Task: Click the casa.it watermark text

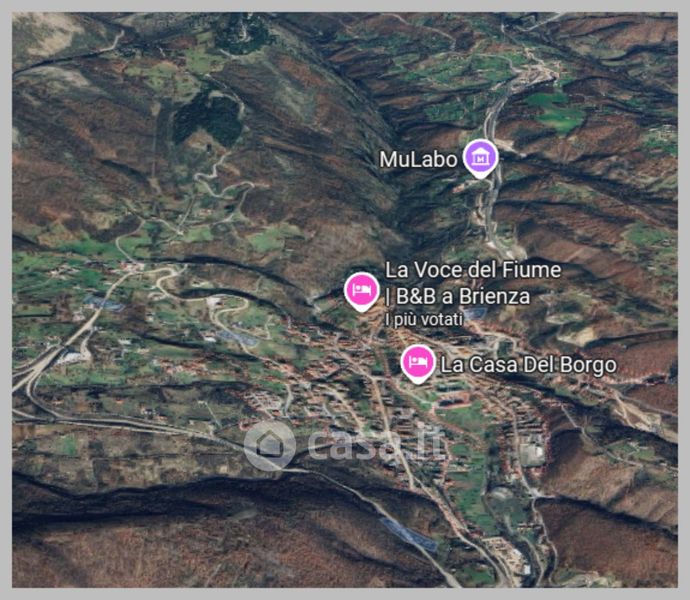Action: coord(376,445)
